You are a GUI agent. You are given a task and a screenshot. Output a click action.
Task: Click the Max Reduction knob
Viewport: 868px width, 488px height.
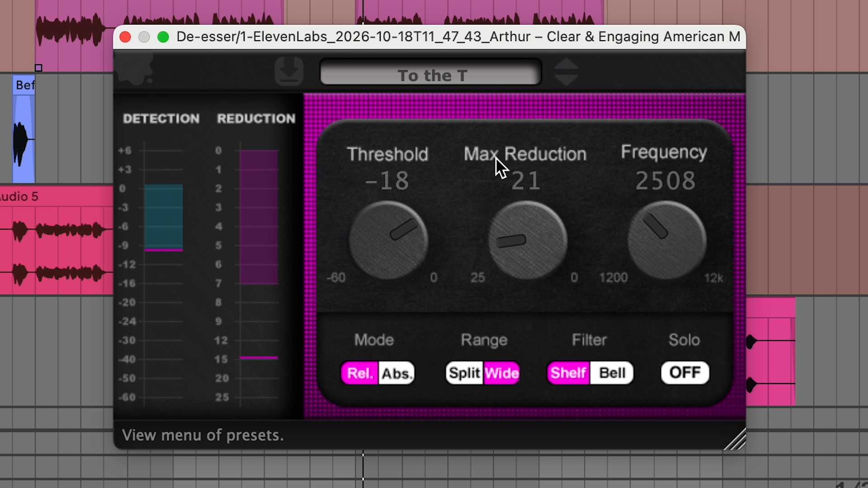pyautogui.click(x=528, y=240)
